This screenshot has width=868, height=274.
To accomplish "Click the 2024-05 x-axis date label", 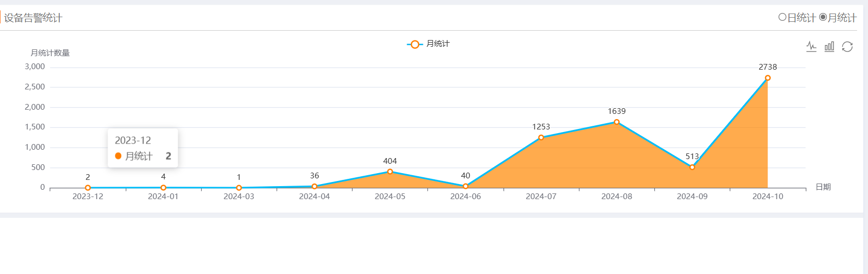I will pyautogui.click(x=390, y=197).
